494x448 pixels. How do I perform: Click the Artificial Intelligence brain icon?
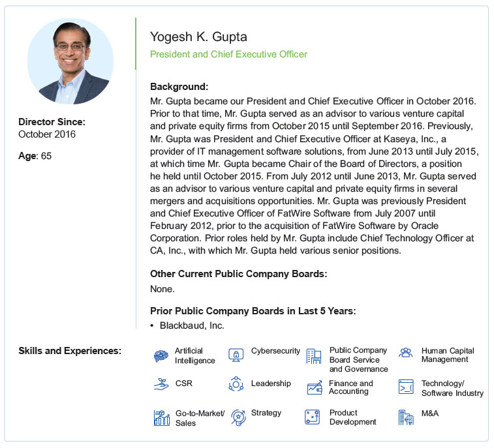(161, 356)
